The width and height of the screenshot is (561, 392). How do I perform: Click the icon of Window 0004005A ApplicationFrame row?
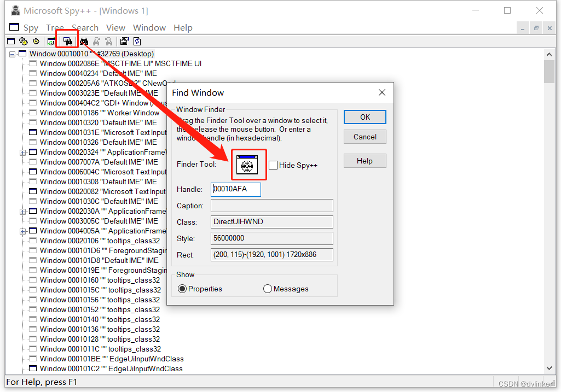(x=33, y=231)
